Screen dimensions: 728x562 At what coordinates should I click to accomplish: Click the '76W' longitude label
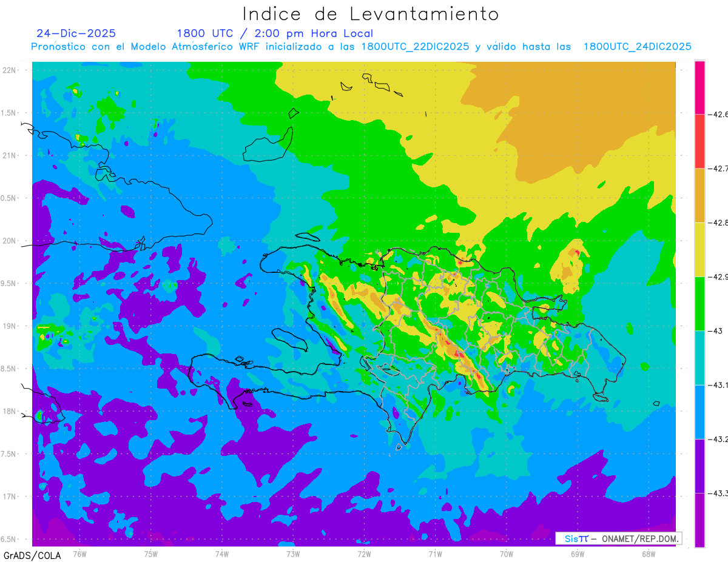(79, 554)
